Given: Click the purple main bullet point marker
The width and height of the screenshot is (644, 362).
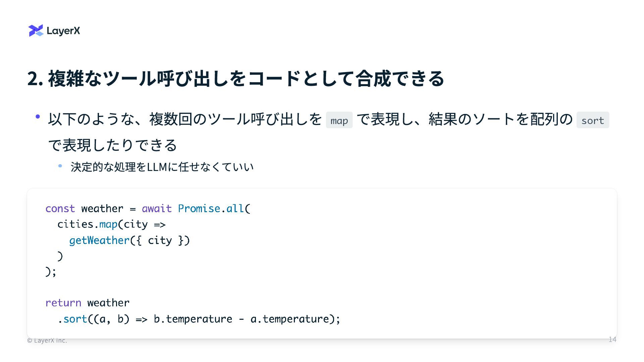Looking at the screenshot, I should click(x=38, y=117).
